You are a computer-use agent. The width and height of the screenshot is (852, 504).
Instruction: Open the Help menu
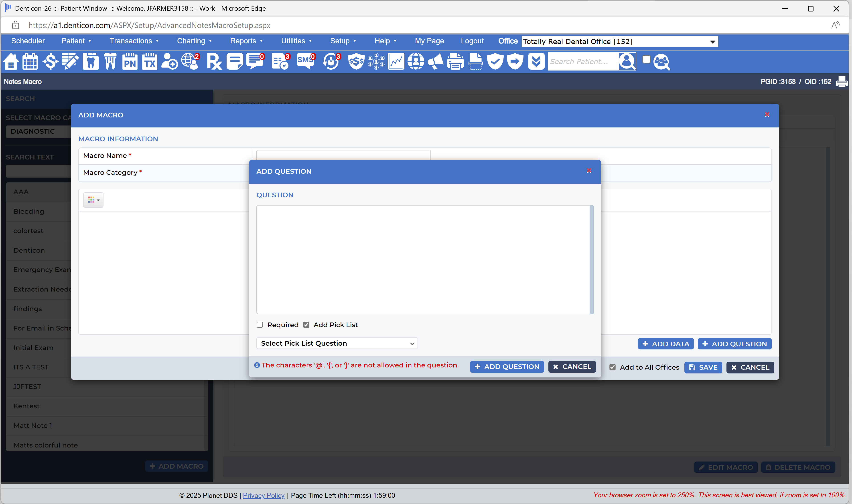pyautogui.click(x=385, y=41)
